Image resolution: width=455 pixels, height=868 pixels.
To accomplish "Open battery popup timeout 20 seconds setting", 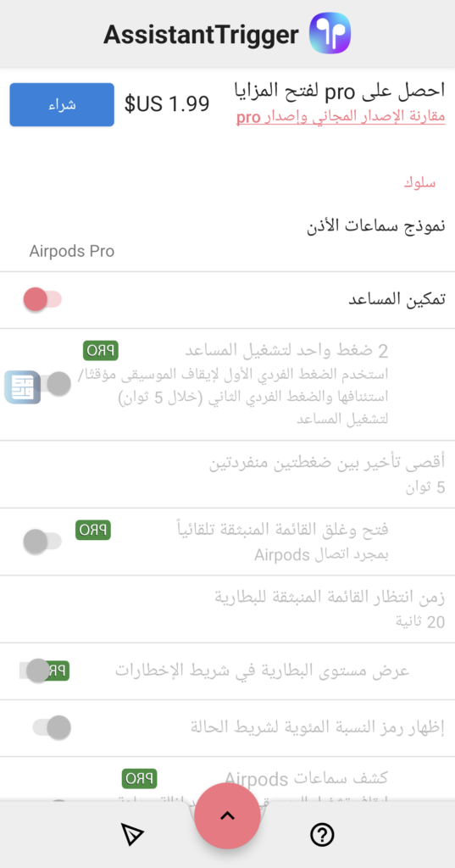I will 227,609.
